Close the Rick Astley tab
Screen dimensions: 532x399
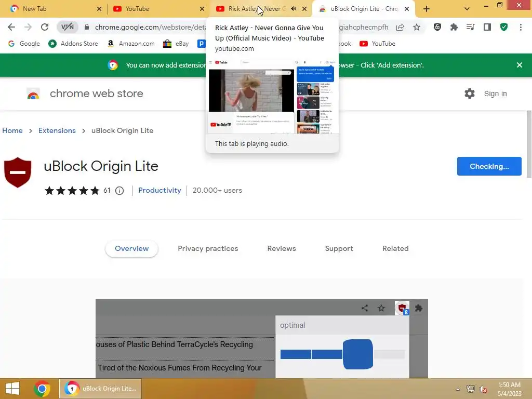point(304,9)
